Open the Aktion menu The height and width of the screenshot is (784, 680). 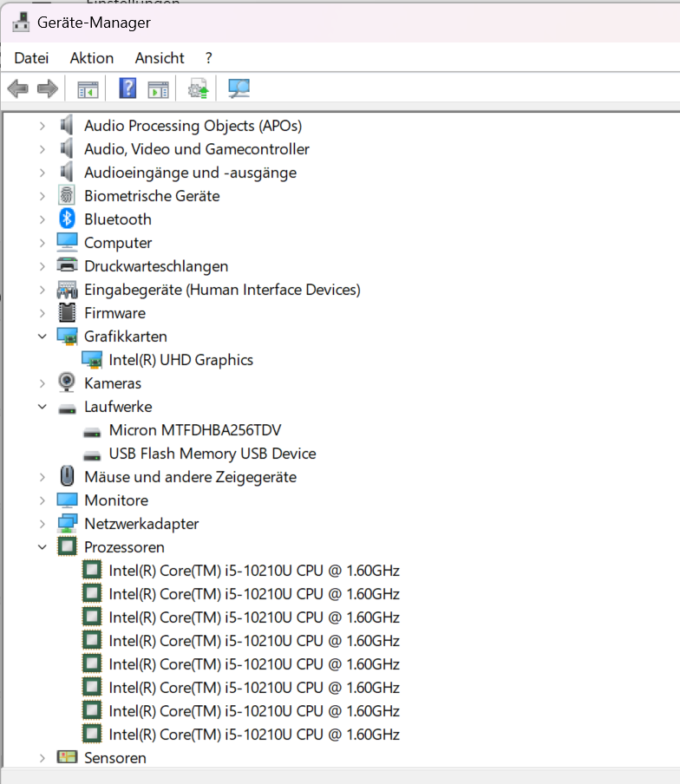[92, 58]
